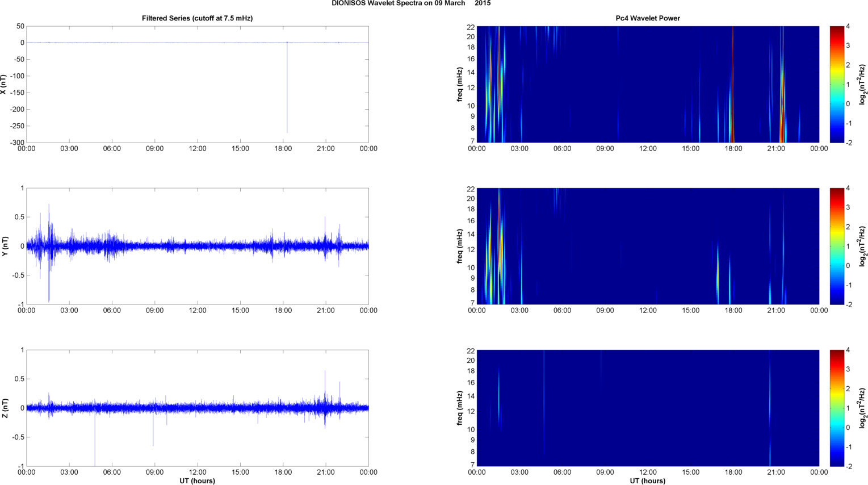Click the large negative spike in X series

(287, 88)
